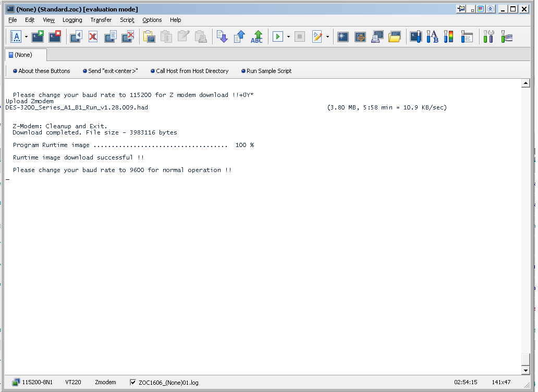Screen dimensions: 538x392
Task: Click the green arrow ABC send text icon
Action: tap(256, 37)
